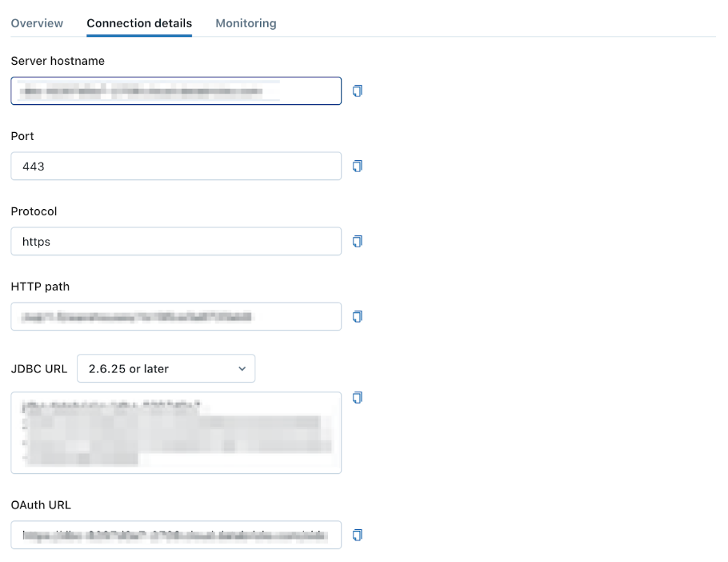
Task: Click the "HTTP path" label
Action: [x=41, y=287]
